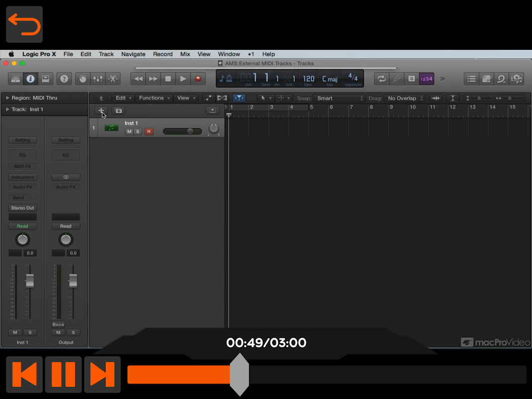Open the Loop Browser icon
The height and width of the screenshot is (399, 532).
tap(501, 79)
